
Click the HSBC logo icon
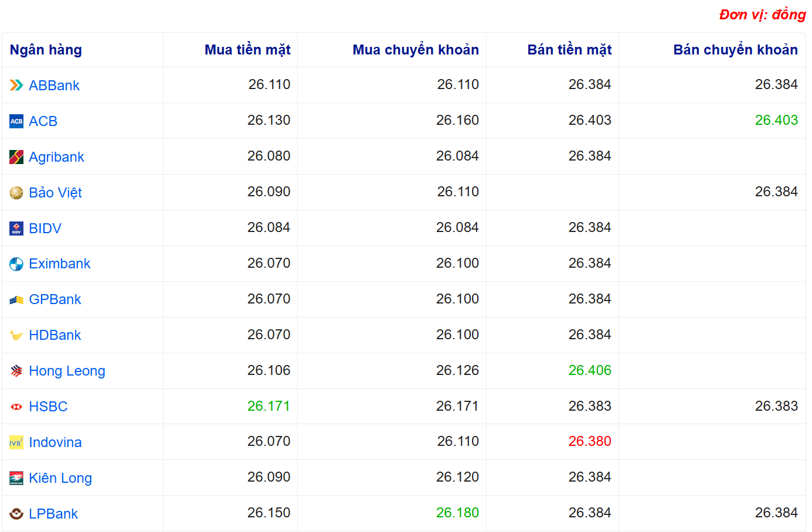point(16,407)
